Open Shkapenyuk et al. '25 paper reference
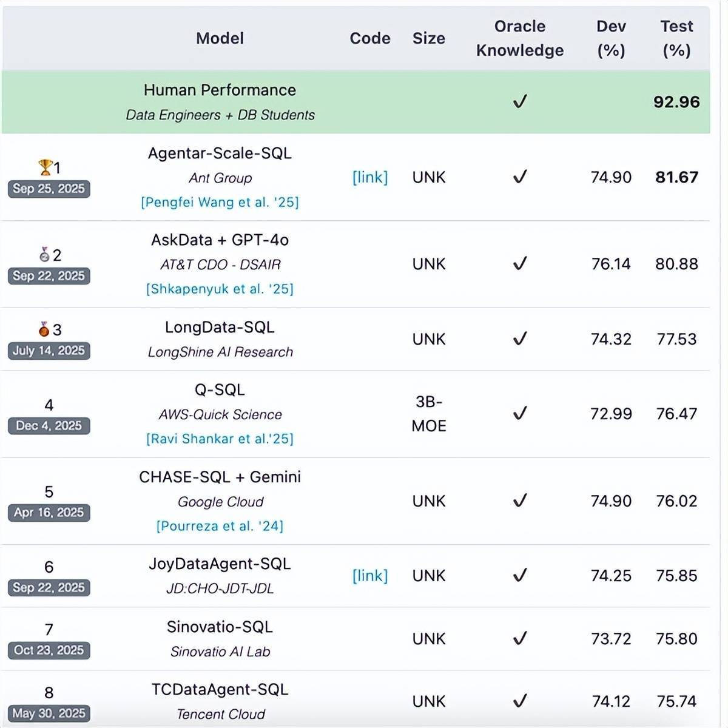 point(220,289)
